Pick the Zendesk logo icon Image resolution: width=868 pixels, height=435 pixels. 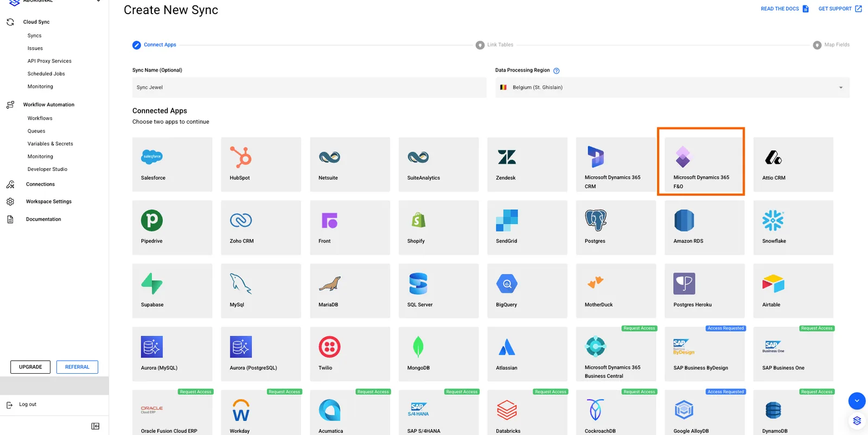pyautogui.click(x=507, y=157)
